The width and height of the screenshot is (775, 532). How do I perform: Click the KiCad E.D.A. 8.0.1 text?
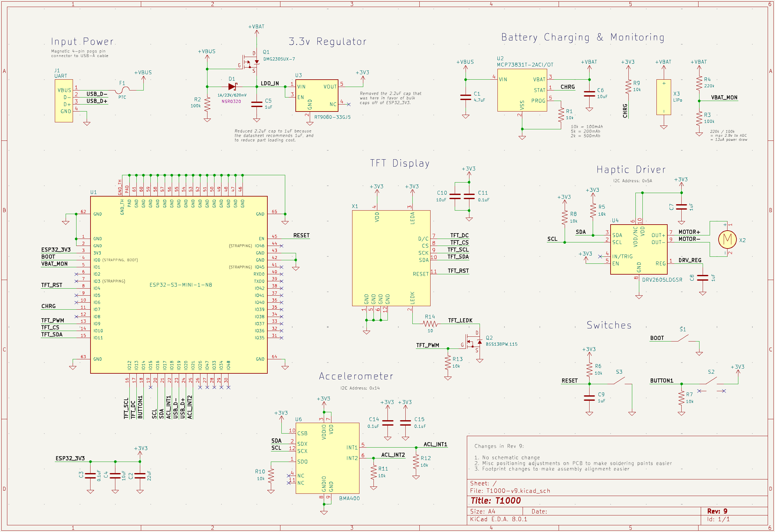(498, 519)
